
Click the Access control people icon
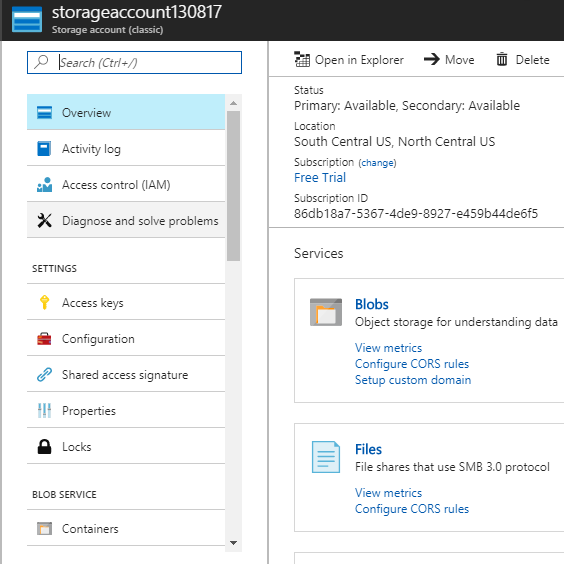pyautogui.click(x=44, y=185)
